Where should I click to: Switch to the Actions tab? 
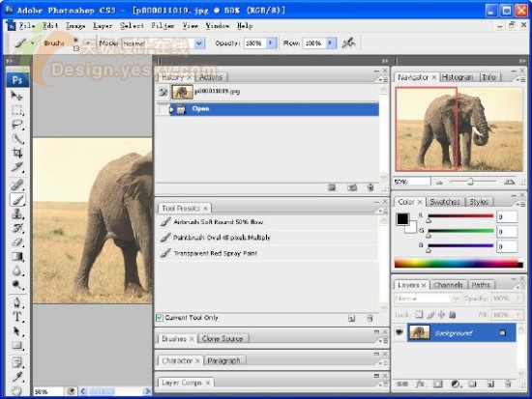coord(211,77)
